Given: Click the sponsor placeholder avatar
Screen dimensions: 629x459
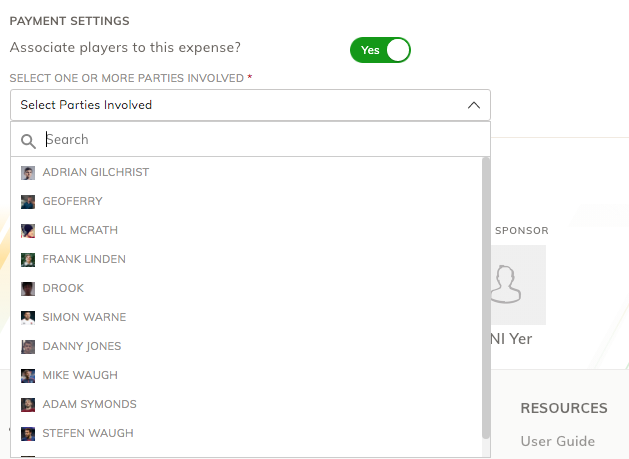Looking at the screenshot, I should [510, 285].
